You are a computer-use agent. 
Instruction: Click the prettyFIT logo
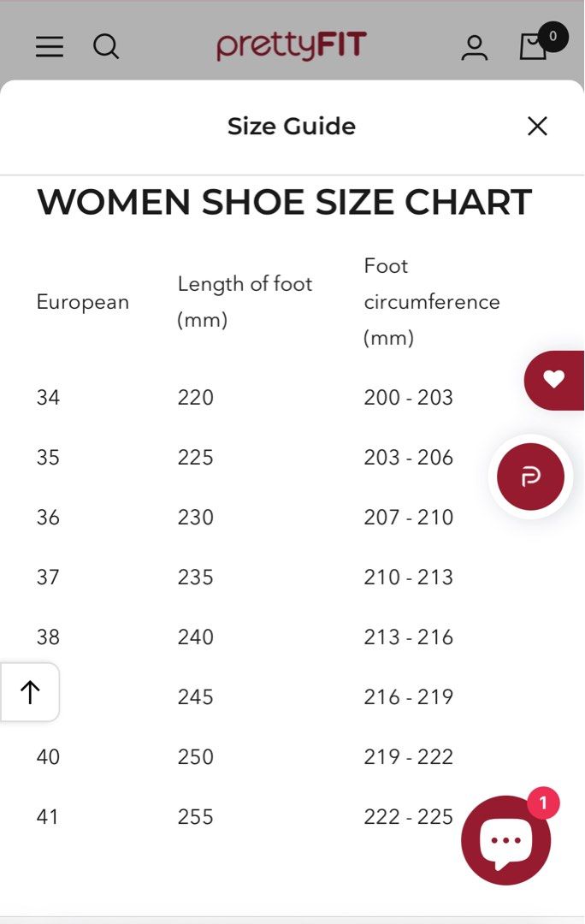292,45
